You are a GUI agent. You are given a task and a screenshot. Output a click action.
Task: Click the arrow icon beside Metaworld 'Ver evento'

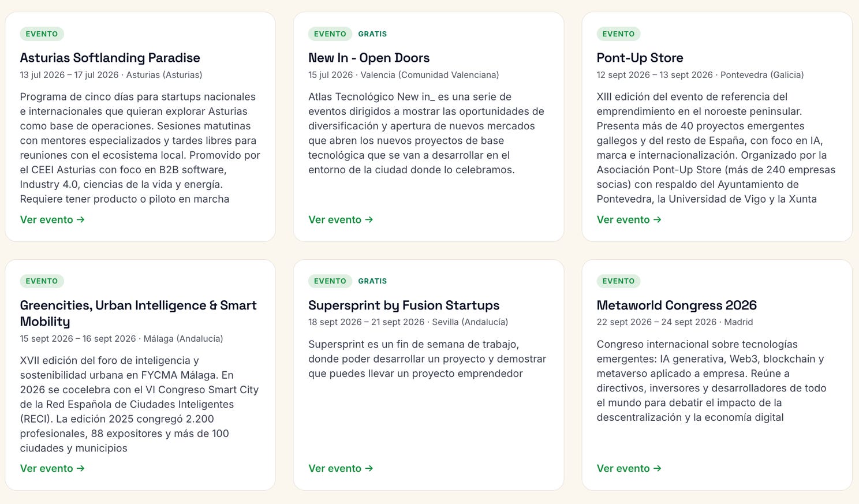(x=658, y=468)
